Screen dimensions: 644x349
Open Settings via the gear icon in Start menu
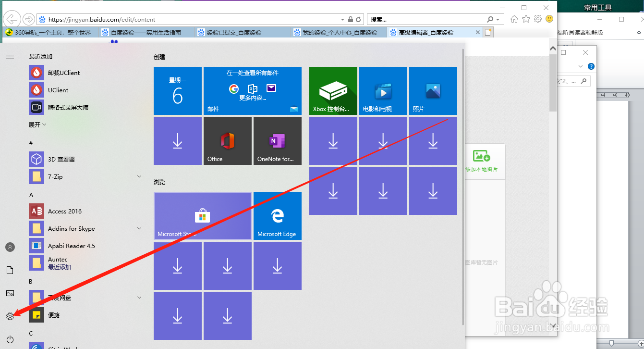(10, 316)
